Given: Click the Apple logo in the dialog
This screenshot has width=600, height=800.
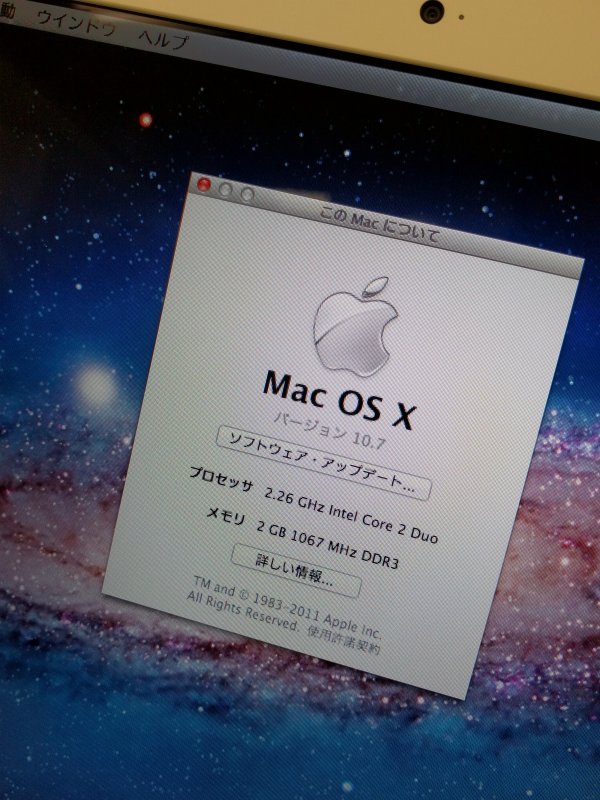Looking at the screenshot, I should [x=356, y=327].
